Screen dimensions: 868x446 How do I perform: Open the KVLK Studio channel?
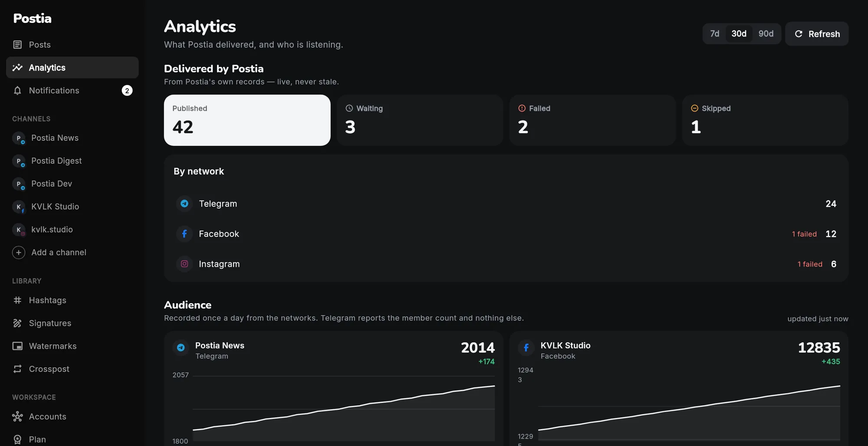(x=72, y=207)
